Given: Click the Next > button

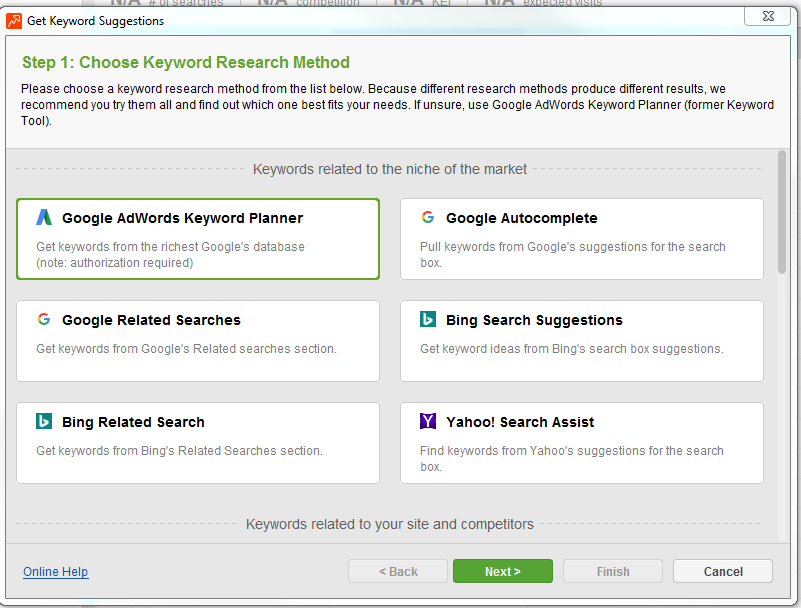Looking at the screenshot, I should click(x=503, y=571).
